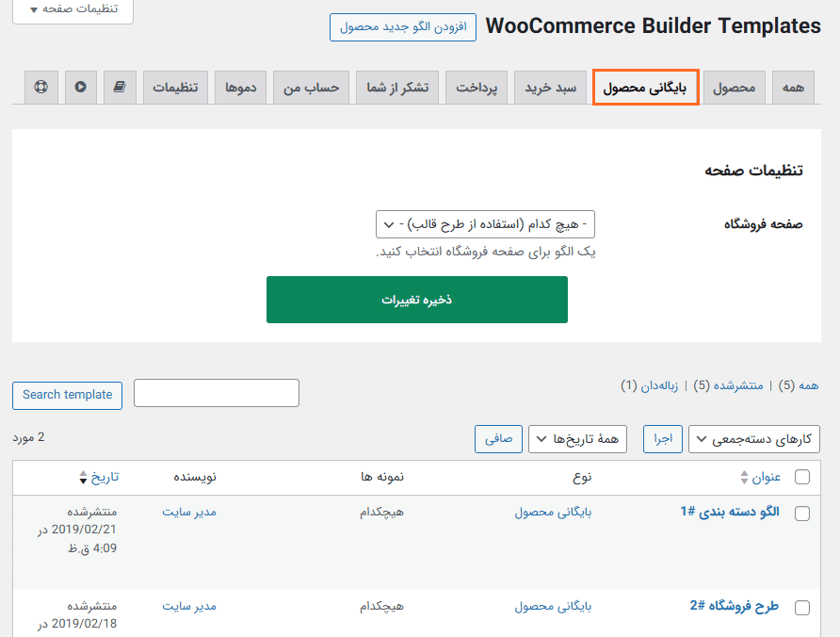Open the زباله‌دان (1) trash link
The height and width of the screenshot is (637, 840).
pyautogui.click(x=649, y=385)
